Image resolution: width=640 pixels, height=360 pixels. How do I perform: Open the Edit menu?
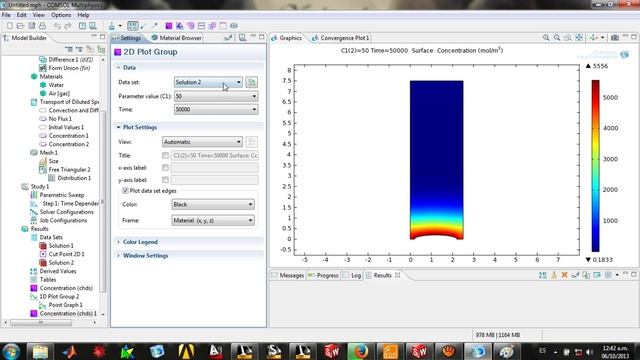[x=21, y=15]
